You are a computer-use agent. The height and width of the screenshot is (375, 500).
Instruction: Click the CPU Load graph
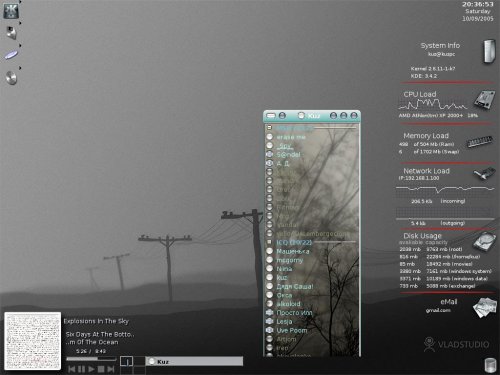tap(433, 105)
